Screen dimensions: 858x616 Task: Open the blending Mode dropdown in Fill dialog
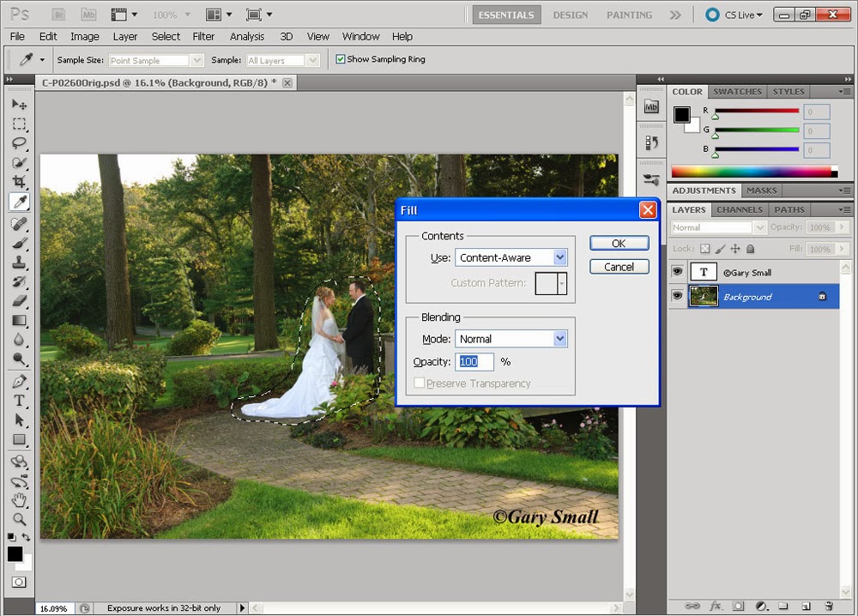[561, 338]
